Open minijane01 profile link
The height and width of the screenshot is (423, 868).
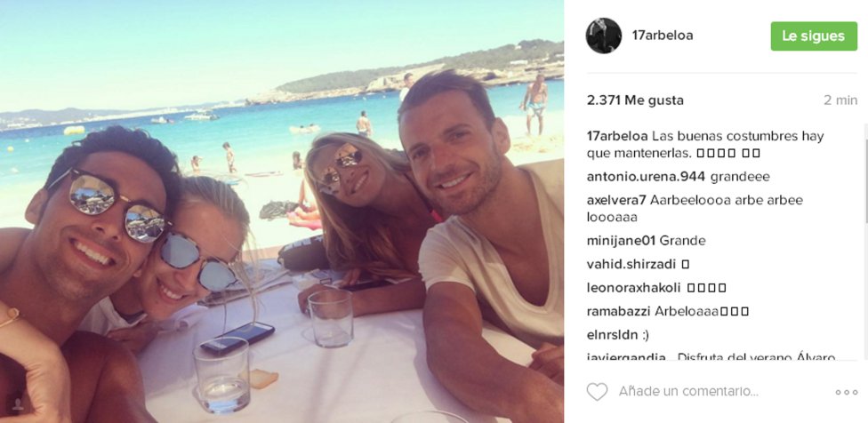click(621, 241)
